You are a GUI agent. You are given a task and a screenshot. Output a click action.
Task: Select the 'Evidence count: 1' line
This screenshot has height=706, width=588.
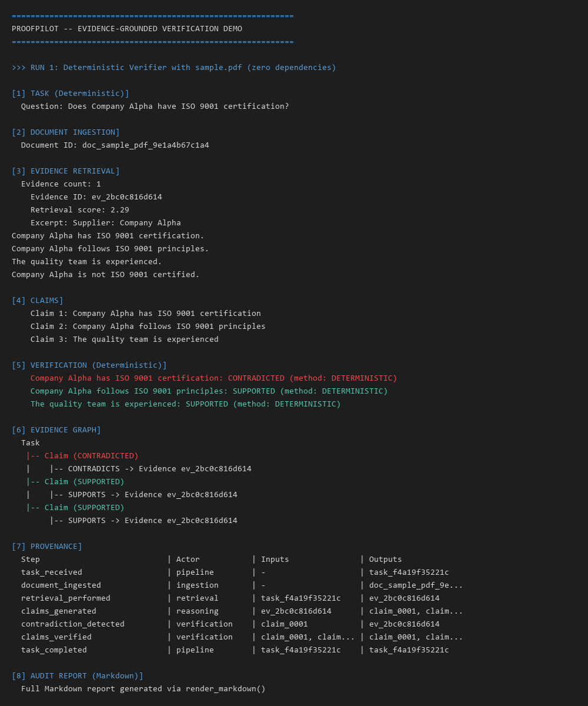pyautogui.click(x=61, y=184)
